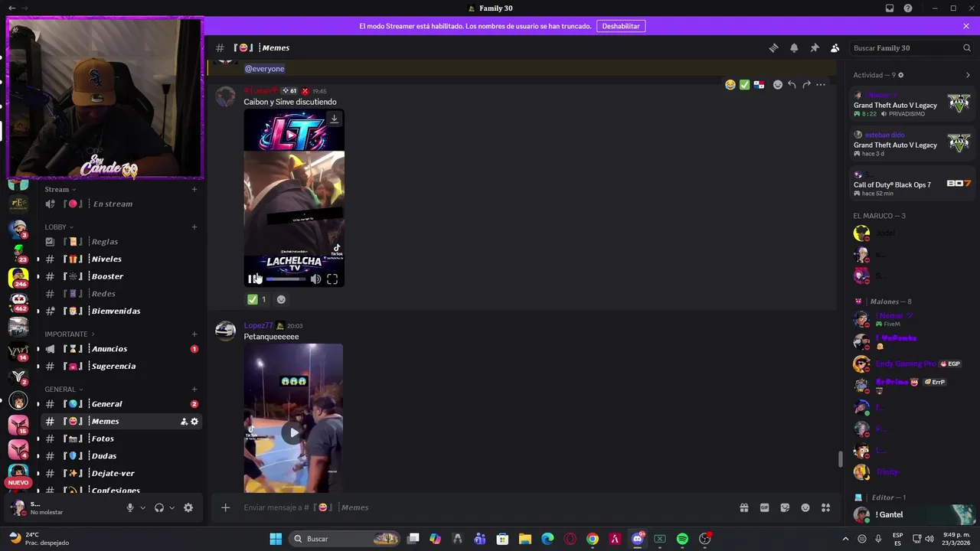Add a reaction beside the checkmark count
The image size is (980, 551).
coord(281,299)
